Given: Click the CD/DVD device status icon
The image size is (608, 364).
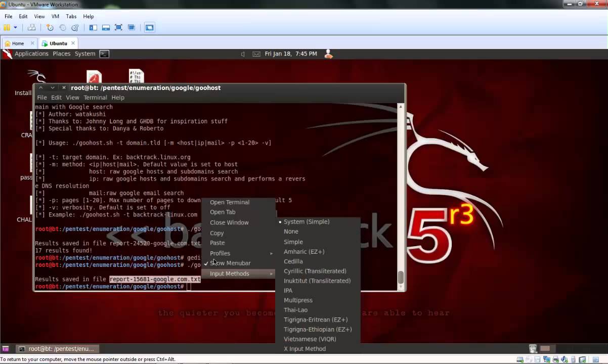Looking at the screenshot, I should pyautogui.click(x=529, y=359).
